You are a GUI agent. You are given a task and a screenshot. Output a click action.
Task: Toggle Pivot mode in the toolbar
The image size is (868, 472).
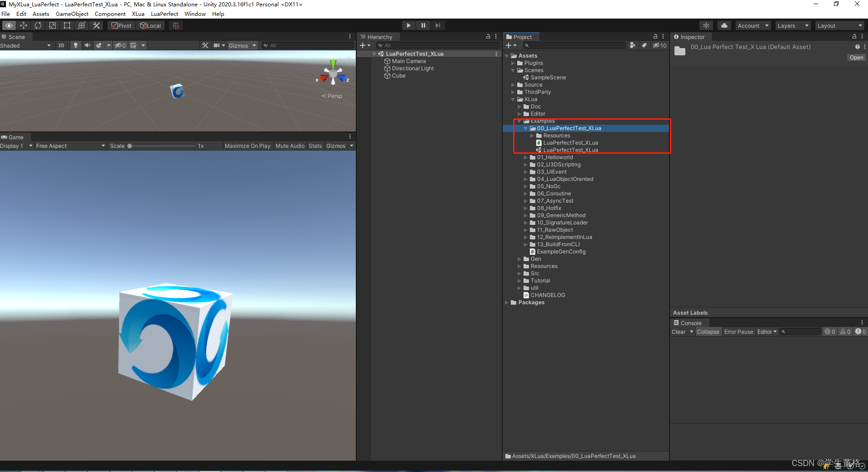click(x=121, y=25)
